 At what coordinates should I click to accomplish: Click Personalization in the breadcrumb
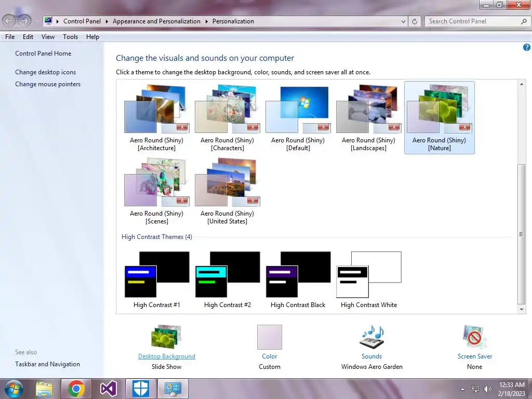pyautogui.click(x=233, y=21)
